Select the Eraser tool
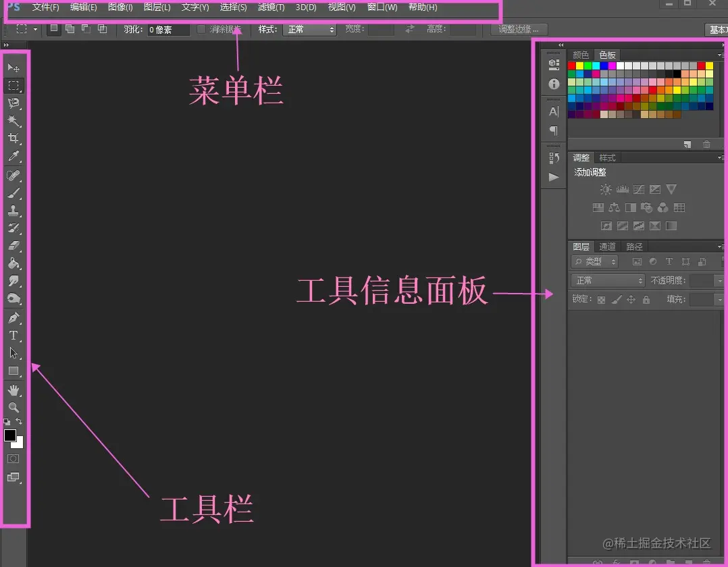The width and height of the screenshot is (728, 567). (14, 246)
